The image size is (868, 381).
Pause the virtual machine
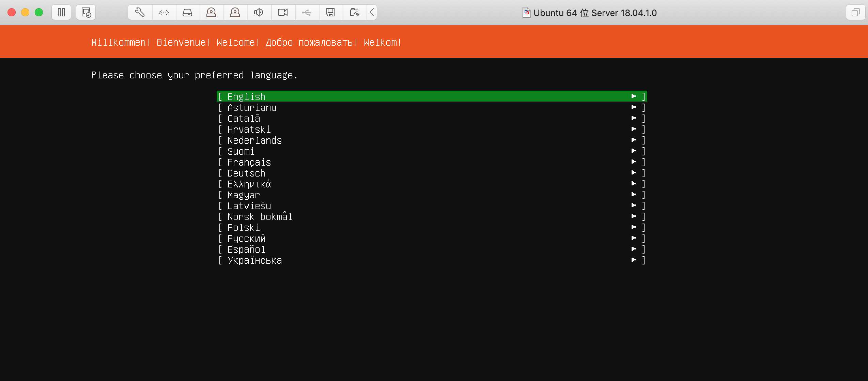point(61,13)
